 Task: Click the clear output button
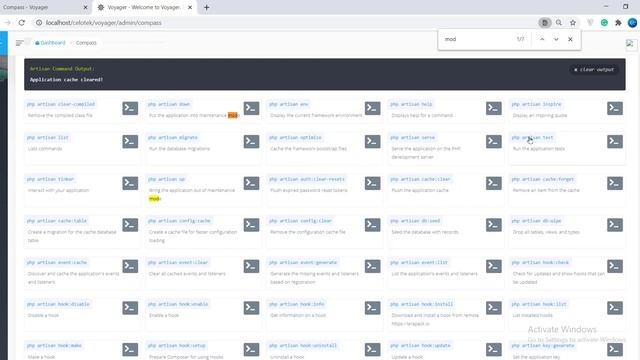(x=594, y=70)
